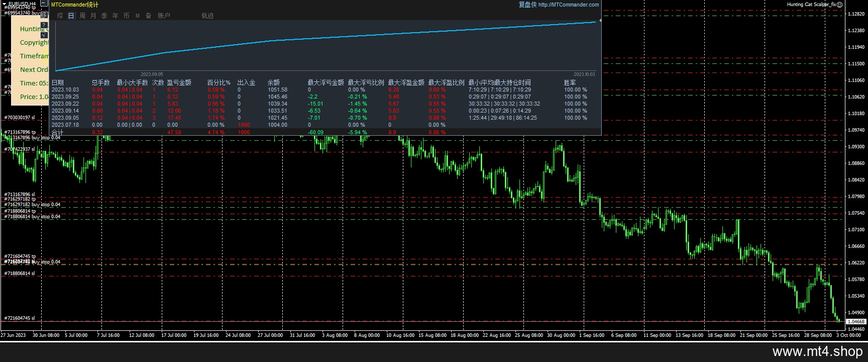Click the 合计 total row label
This screenshot has height=362, width=868.
coord(57,132)
